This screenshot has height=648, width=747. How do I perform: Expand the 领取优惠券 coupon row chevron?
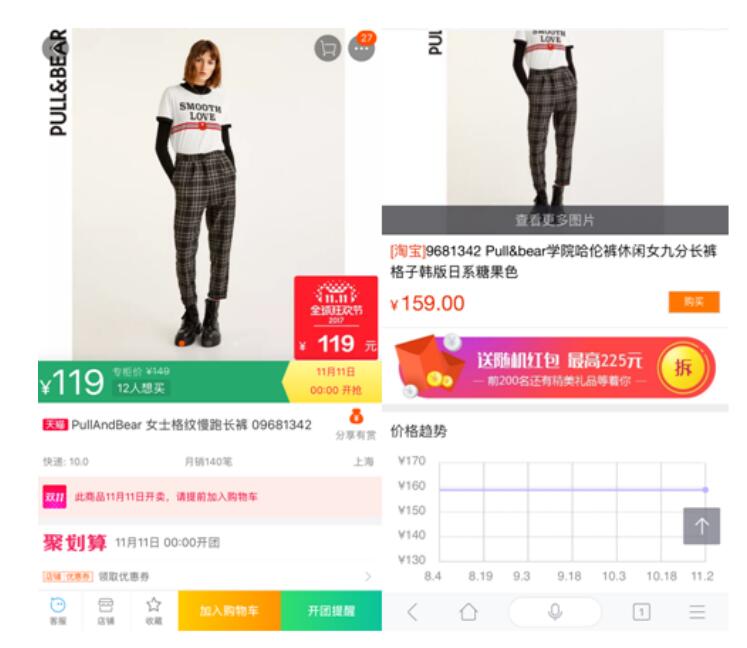click(x=368, y=577)
